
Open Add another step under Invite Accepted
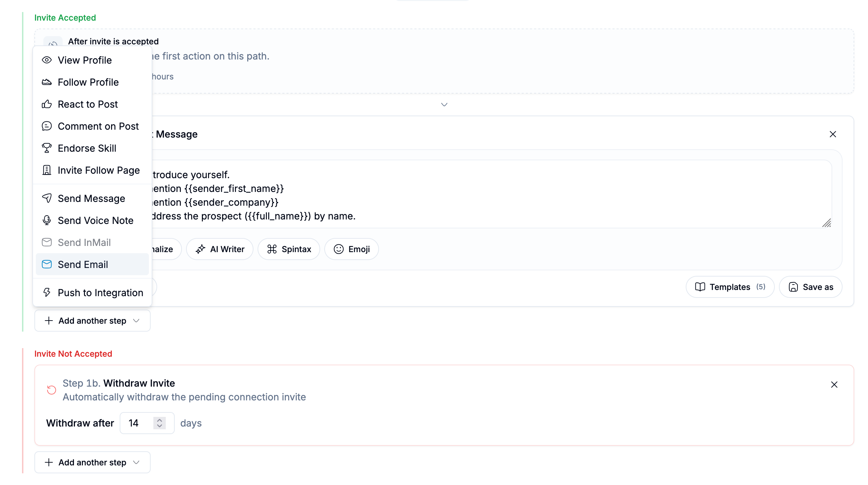click(93, 321)
